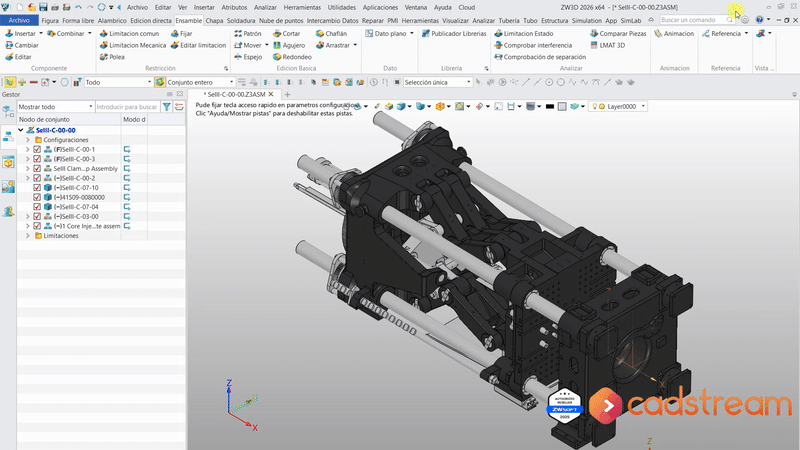This screenshot has width=800, height=450.
Task: Open the Selección única dropdown
Action: (437, 82)
